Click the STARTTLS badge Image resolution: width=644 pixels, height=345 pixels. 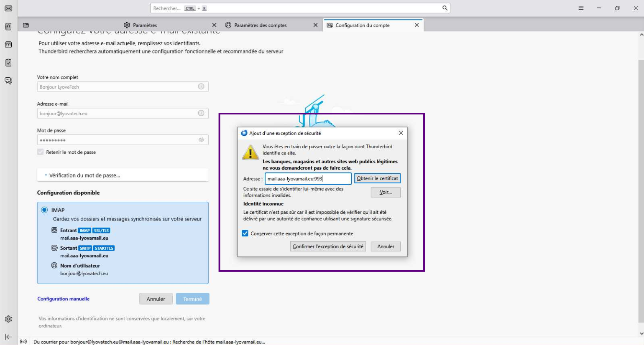(104, 248)
